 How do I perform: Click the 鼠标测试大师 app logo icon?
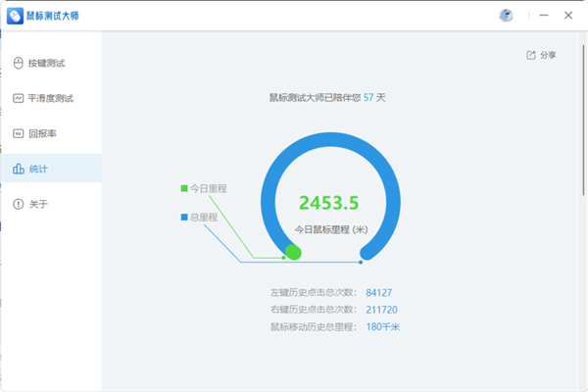(x=15, y=15)
